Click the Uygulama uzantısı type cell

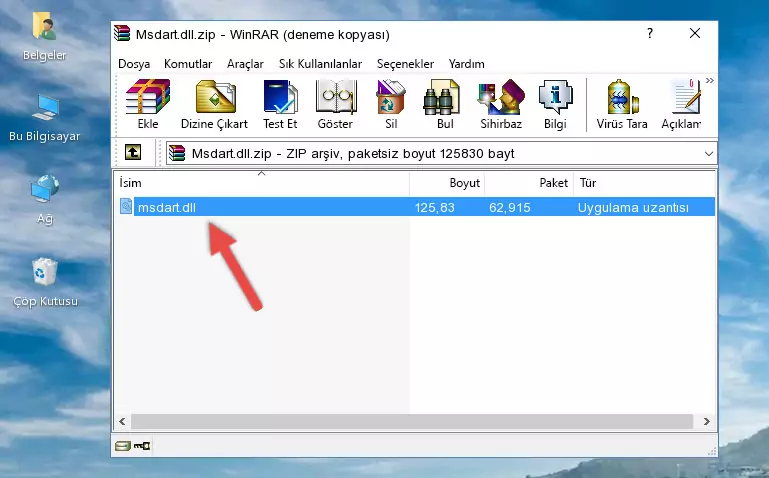[x=633, y=208]
